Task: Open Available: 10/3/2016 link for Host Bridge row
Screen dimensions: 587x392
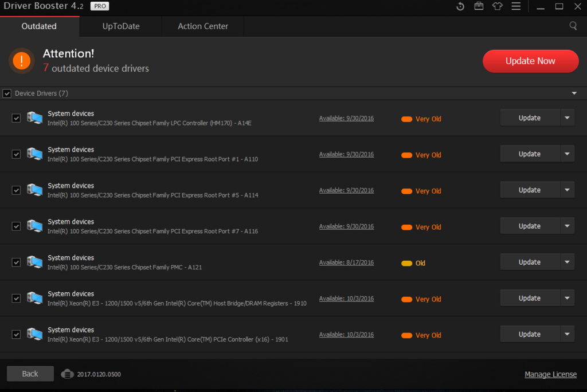Action: point(346,299)
